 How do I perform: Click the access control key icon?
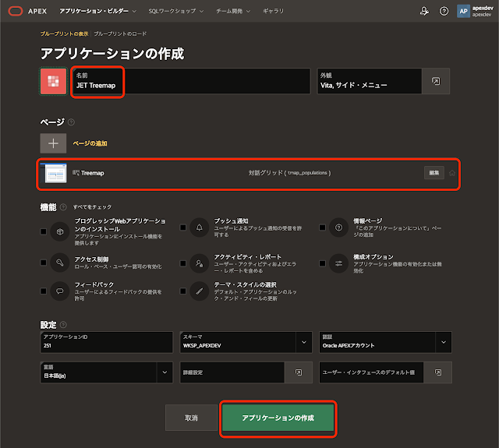click(x=60, y=263)
